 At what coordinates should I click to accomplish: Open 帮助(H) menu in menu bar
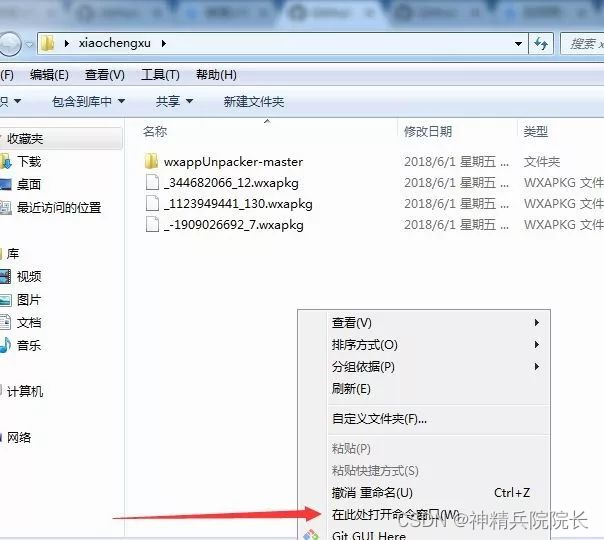click(x=216, y=74)
